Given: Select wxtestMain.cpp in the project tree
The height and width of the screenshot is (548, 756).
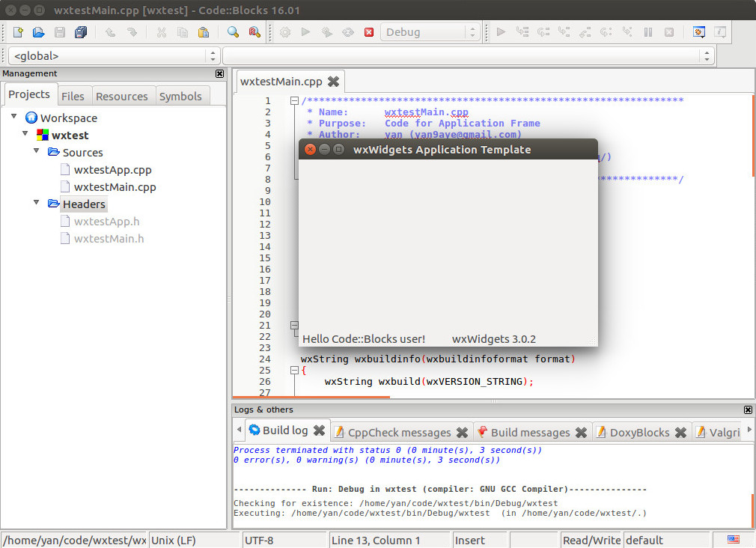Looking at the screenshot, I should click(115, 187).
